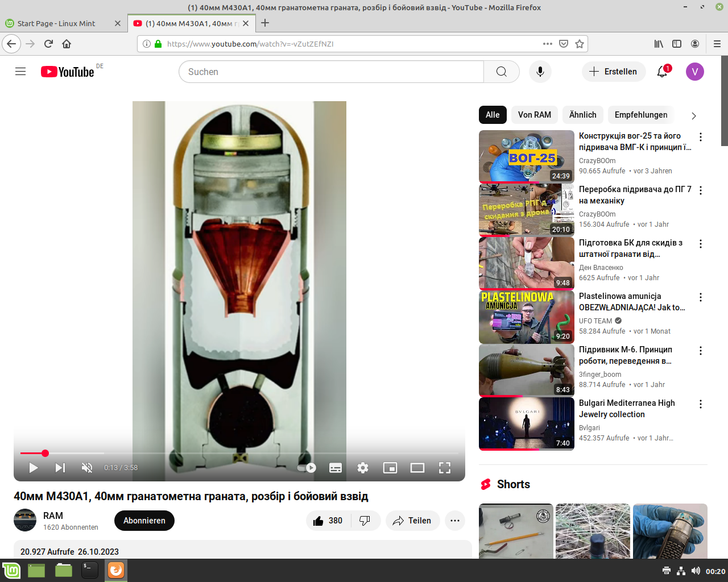Open a new browser tab
The width and height of the screenshot is (728, 582).
[265, 23]
